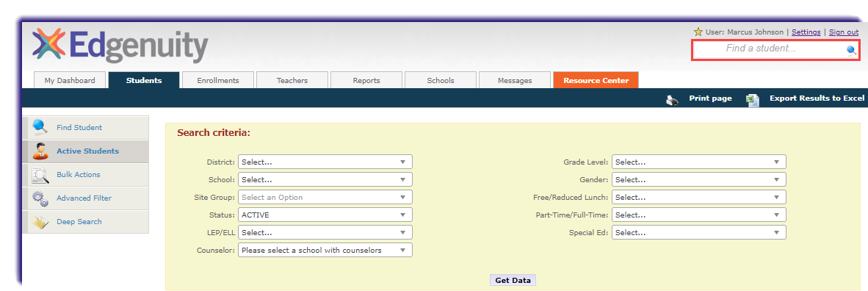The width and height of the screenshot is (868, 291).
Task: Click the Sign out link
Action: coord(844,32)
